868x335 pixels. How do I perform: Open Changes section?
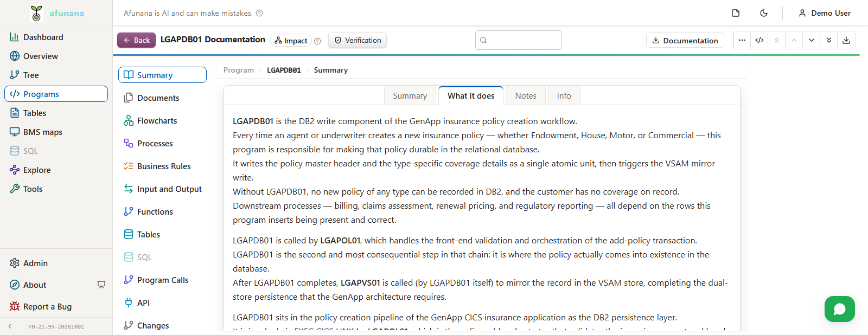[x=162, y=325]
